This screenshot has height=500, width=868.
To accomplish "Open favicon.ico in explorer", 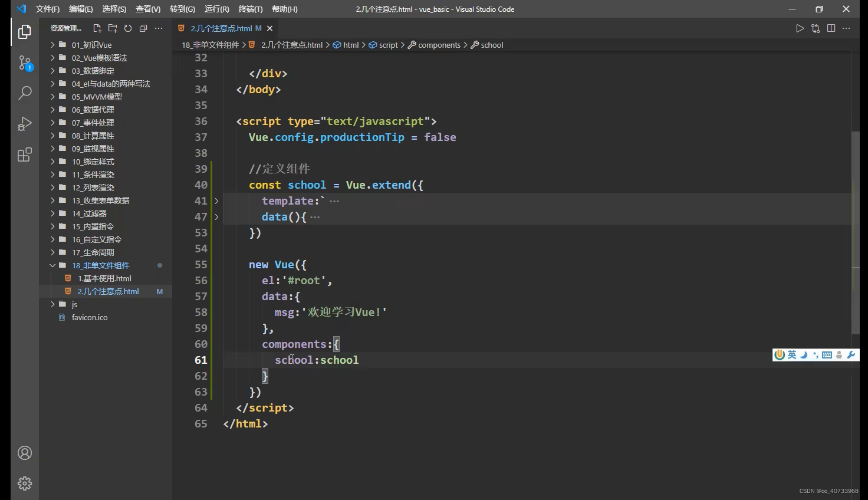I will pyautogui.click(x=106, y=317).
